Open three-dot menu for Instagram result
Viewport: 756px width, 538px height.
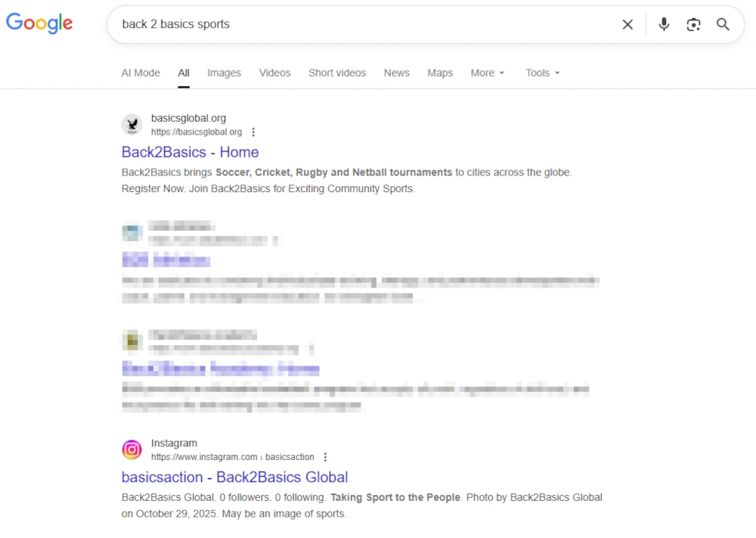[325, 457]
